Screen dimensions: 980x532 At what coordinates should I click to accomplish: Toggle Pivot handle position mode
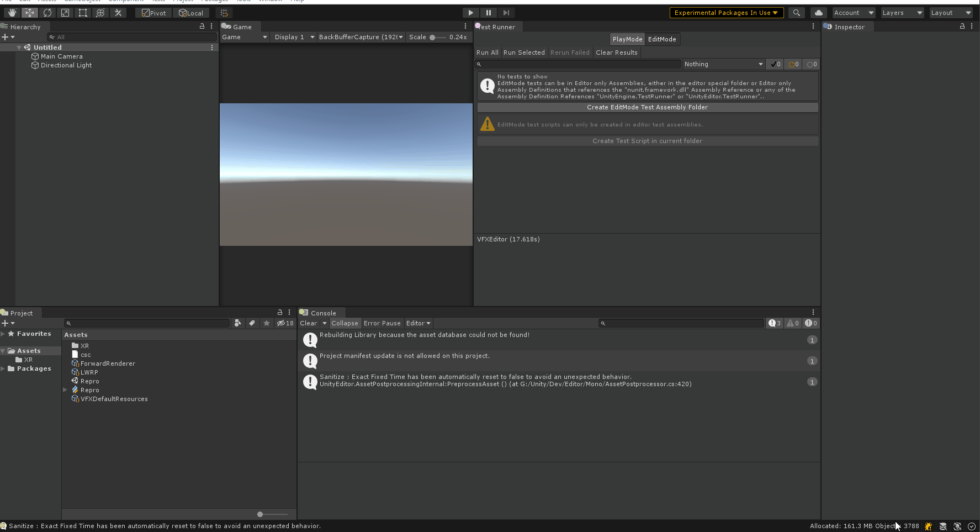point(153,13)
